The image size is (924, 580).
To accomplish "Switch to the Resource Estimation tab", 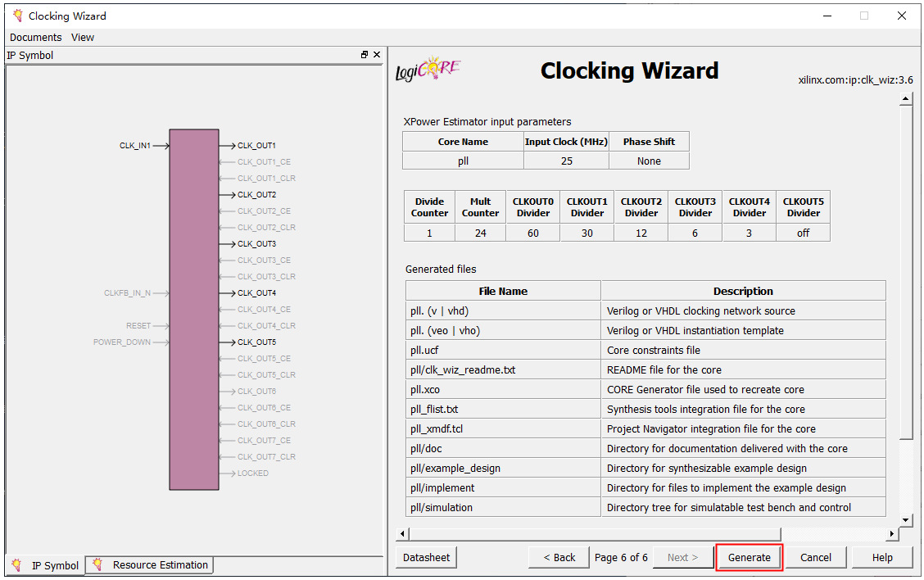I will 160,564.
